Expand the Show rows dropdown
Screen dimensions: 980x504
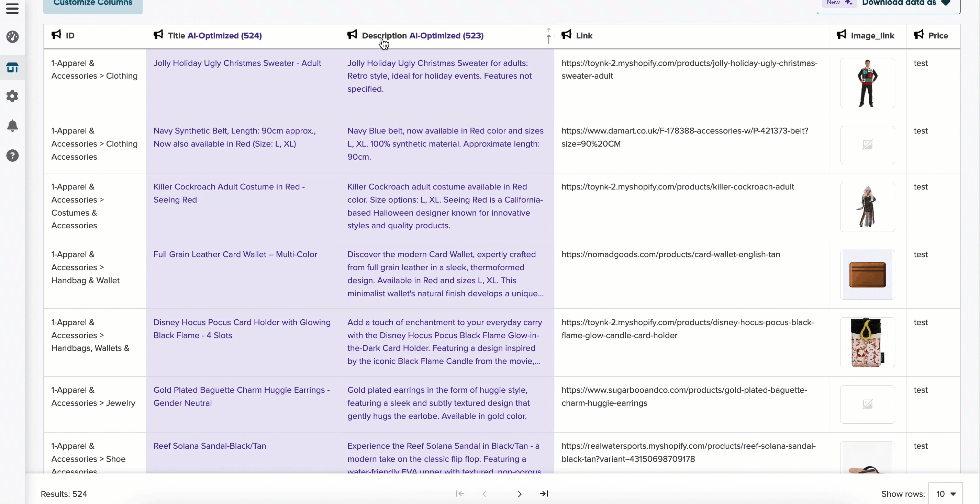pyautogui.click(x=945, y=494)
